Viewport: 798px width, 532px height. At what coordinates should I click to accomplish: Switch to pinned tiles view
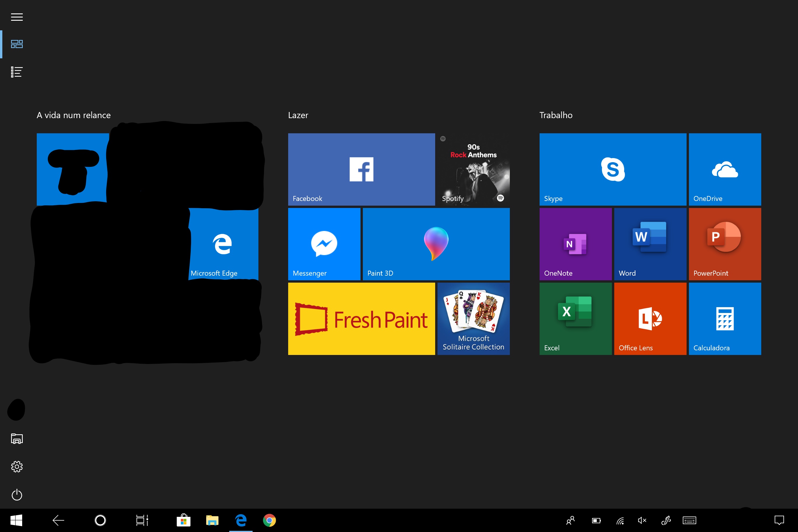tap(17, 44)
